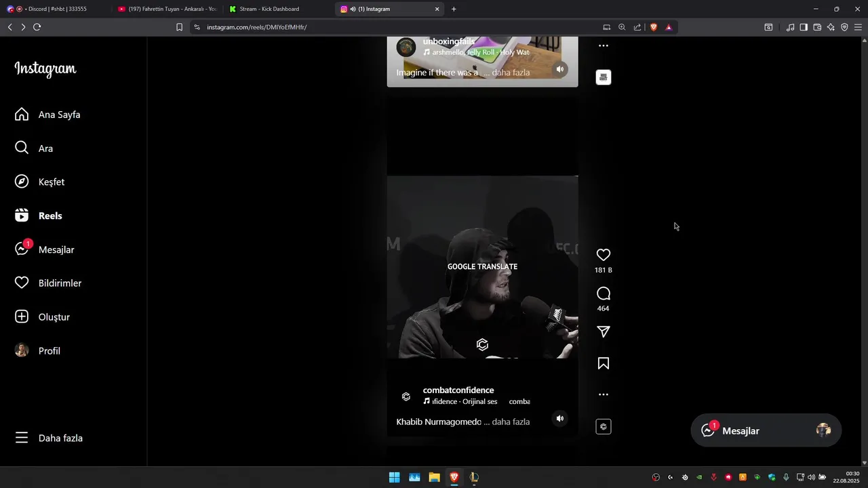Play or pause the combatconfidence reel video
868x488 pixels.
coord(482,267)
